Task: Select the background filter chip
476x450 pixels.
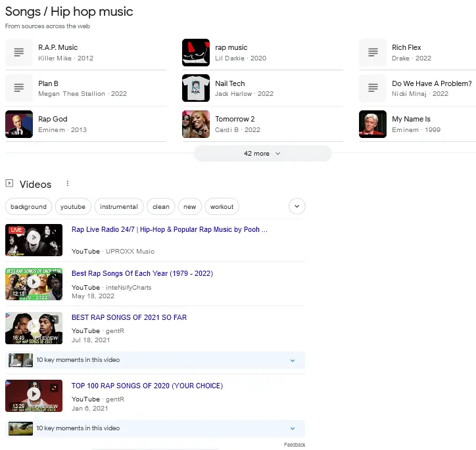Action: pyautogui.click(x=28, y=206)
